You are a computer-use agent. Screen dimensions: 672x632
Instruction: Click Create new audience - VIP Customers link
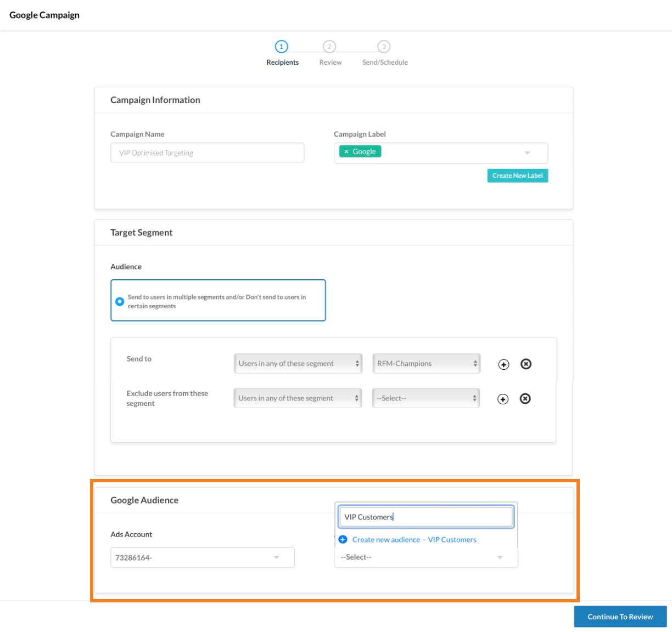415,540
